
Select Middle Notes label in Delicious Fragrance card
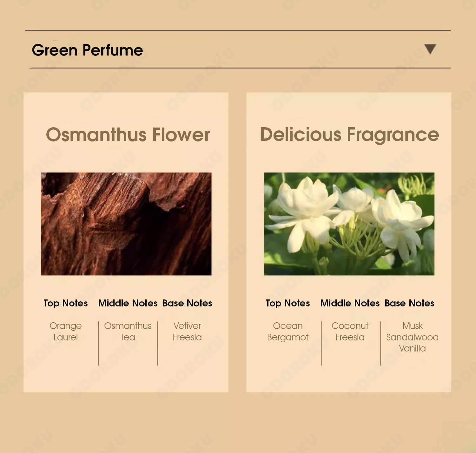click(350, 303)
